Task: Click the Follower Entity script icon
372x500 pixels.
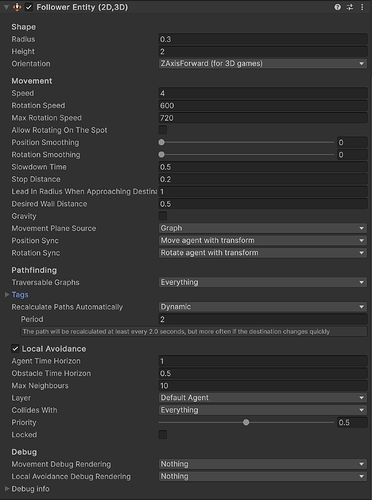Action: (x=17, y=7)
